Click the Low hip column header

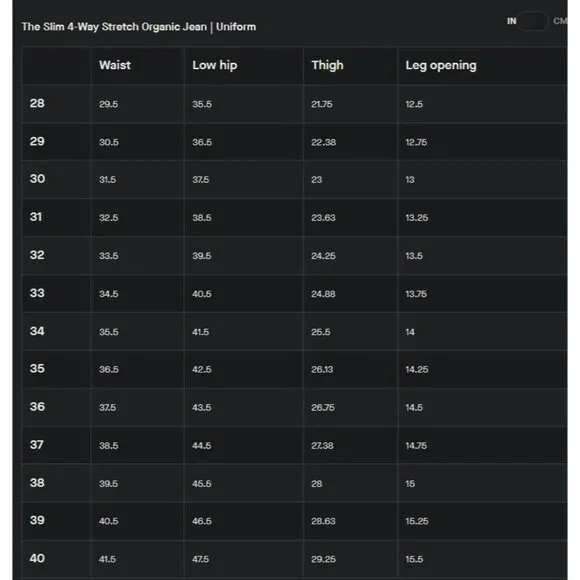(215, 65)
